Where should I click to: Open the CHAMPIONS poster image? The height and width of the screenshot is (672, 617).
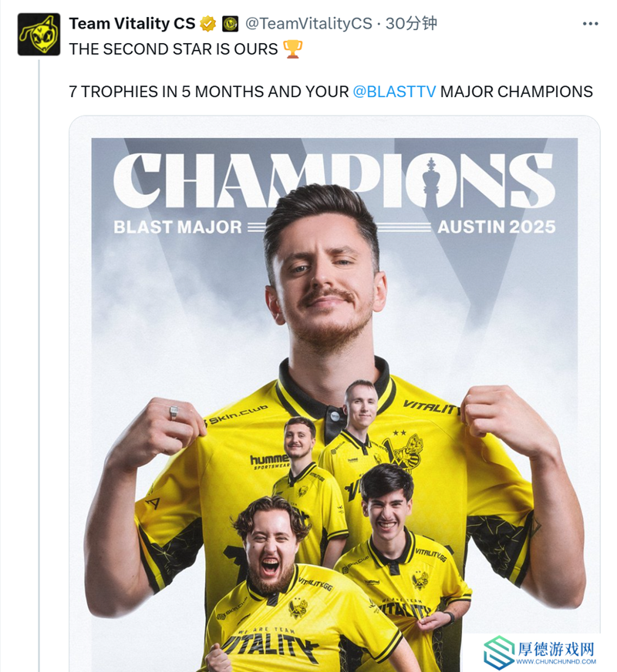335,394
